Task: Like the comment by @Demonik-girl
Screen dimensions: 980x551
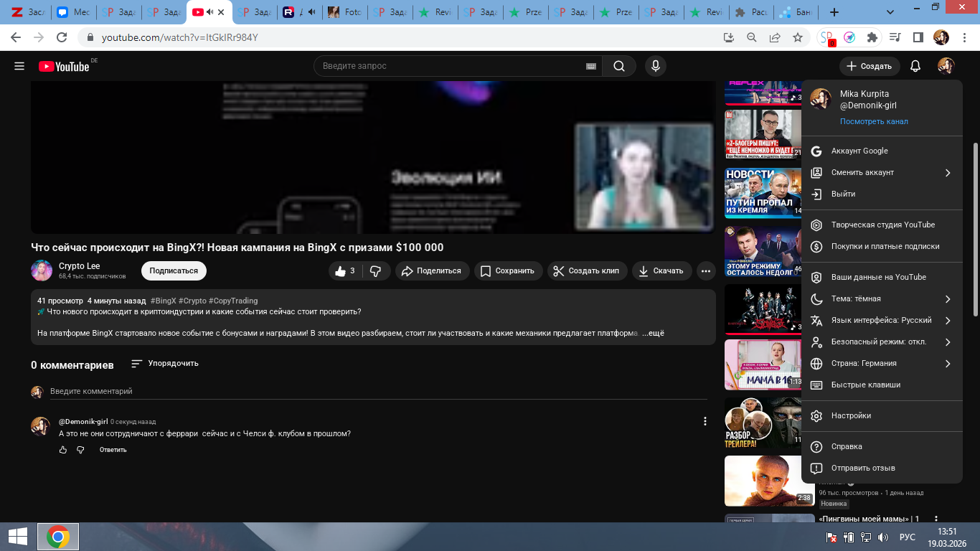Action: [x=63, y=450]
